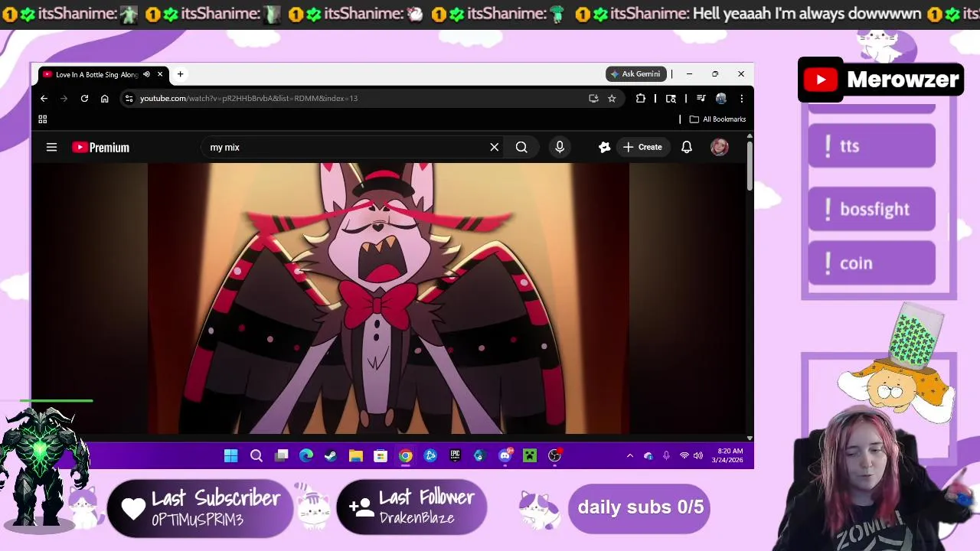The height and width of the screenshot is (551, 980).
Task: Open Wi-Fi network tray icon
Action: 684,456
